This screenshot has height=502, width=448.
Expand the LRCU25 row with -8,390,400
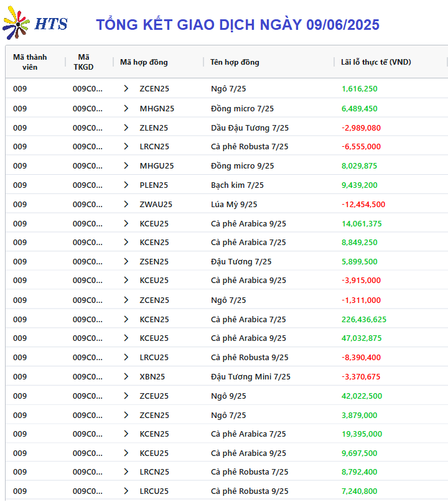point(126,357)
